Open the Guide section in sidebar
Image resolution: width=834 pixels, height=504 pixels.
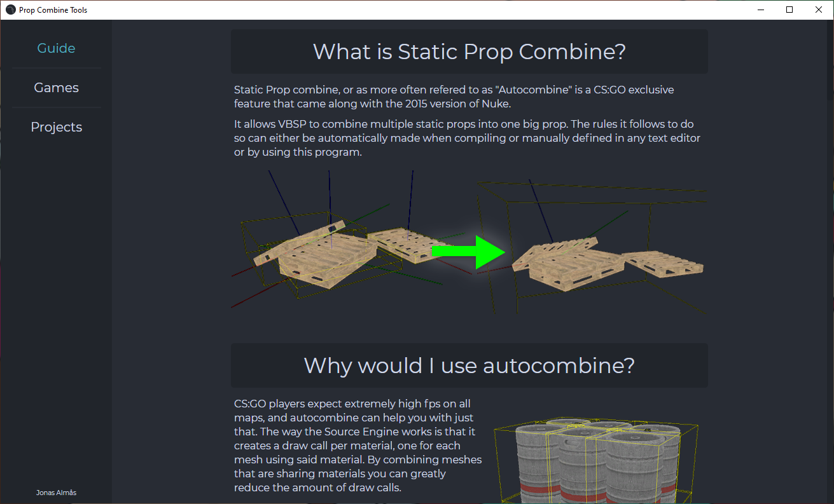coord(56,48)
